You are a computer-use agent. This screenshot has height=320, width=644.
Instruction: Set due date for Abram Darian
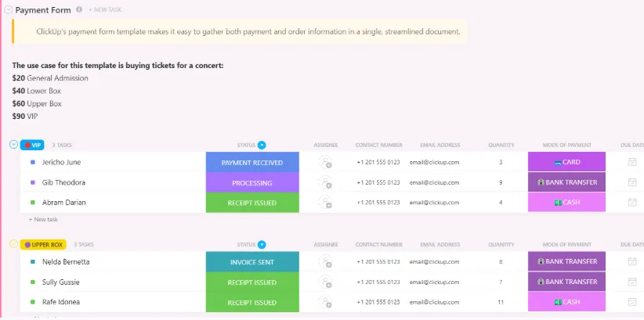point(632,203)
